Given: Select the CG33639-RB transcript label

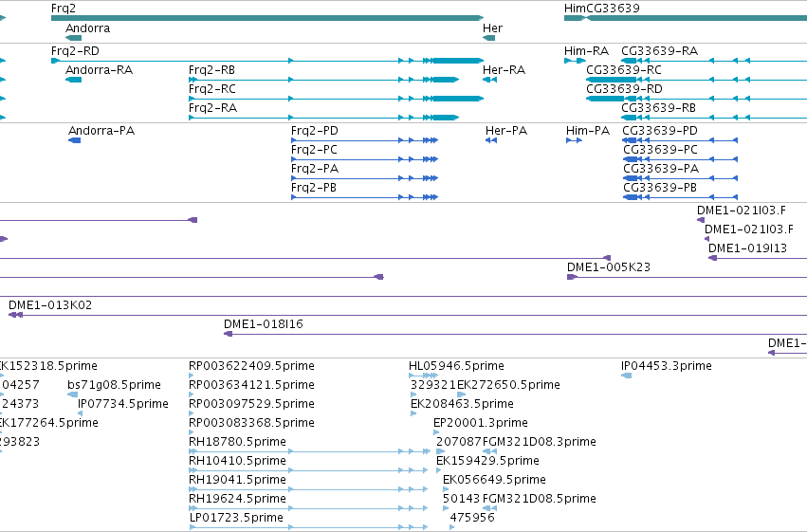Looking at the screenshot, I should coord(658,108).
